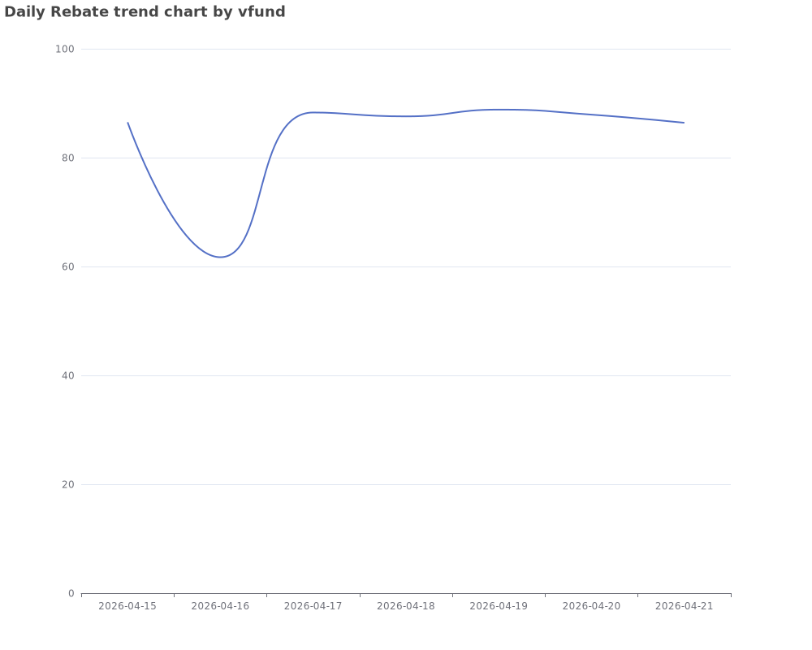Click the line's data point above 2026-04-19
This screenshot has width=812, height=650.
499,110
